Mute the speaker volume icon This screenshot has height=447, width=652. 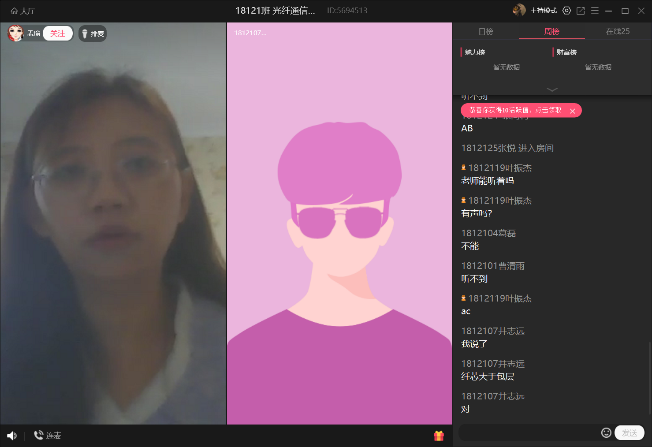click(12, 435)
